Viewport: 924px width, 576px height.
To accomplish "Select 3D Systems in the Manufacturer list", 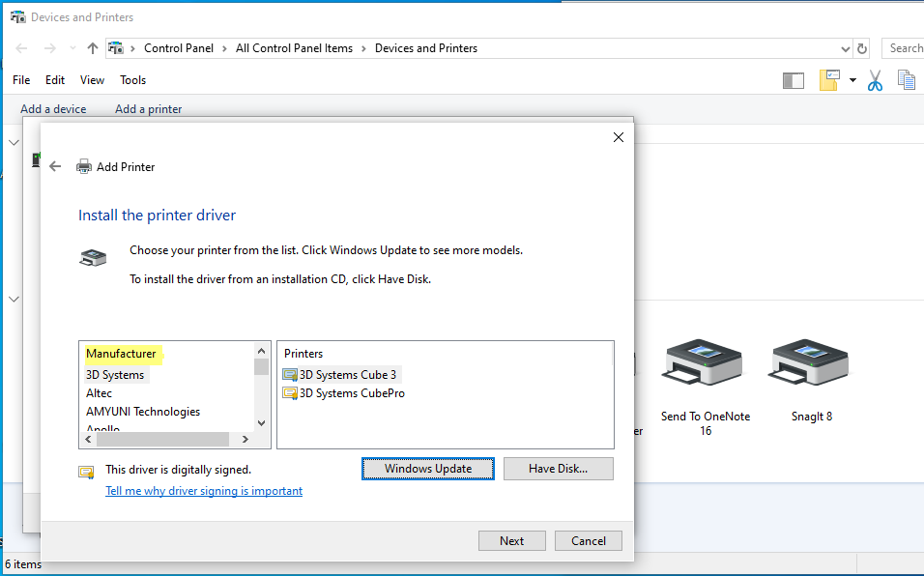I will [115, 375].
